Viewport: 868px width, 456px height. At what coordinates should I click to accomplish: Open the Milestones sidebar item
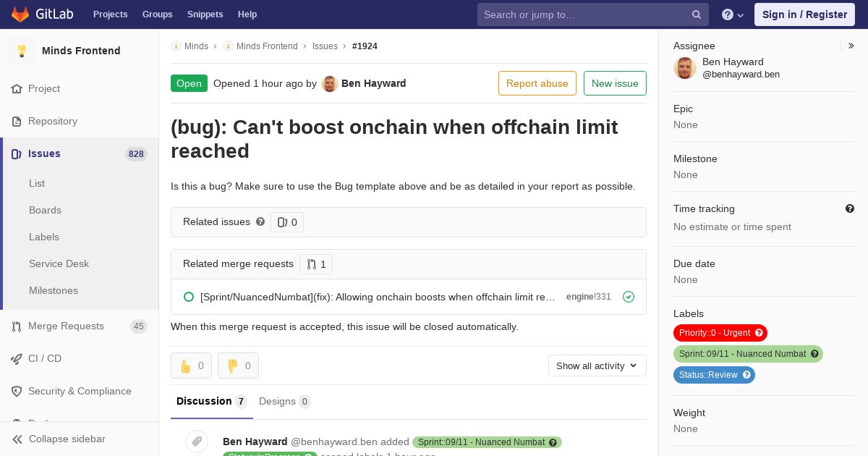click(54, 290)
